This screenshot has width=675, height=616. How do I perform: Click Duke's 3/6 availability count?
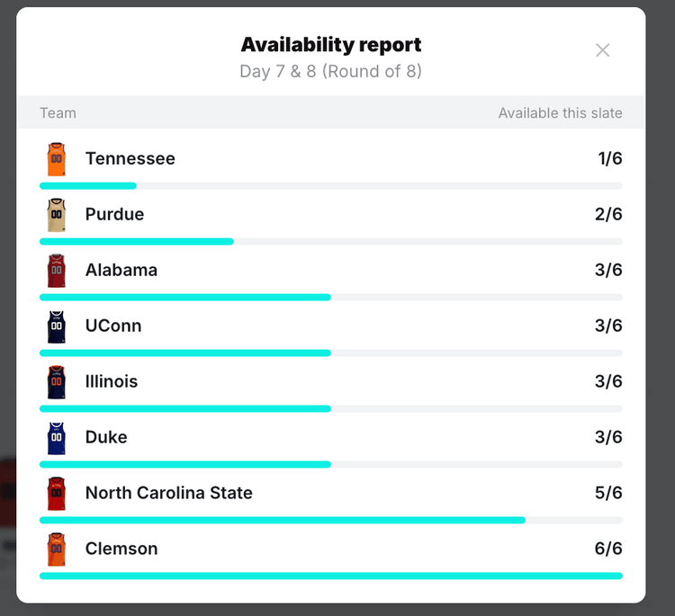point(608,438)
